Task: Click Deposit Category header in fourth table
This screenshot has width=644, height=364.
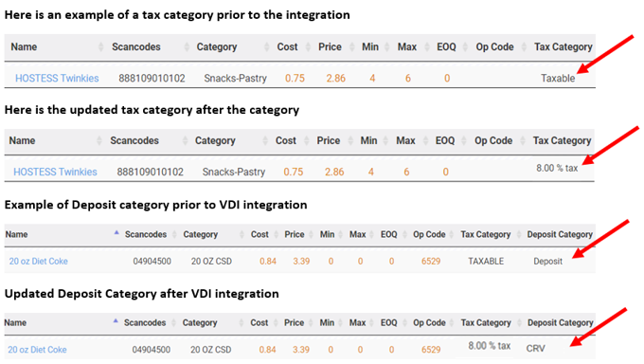Action: (x=561, y=323)
